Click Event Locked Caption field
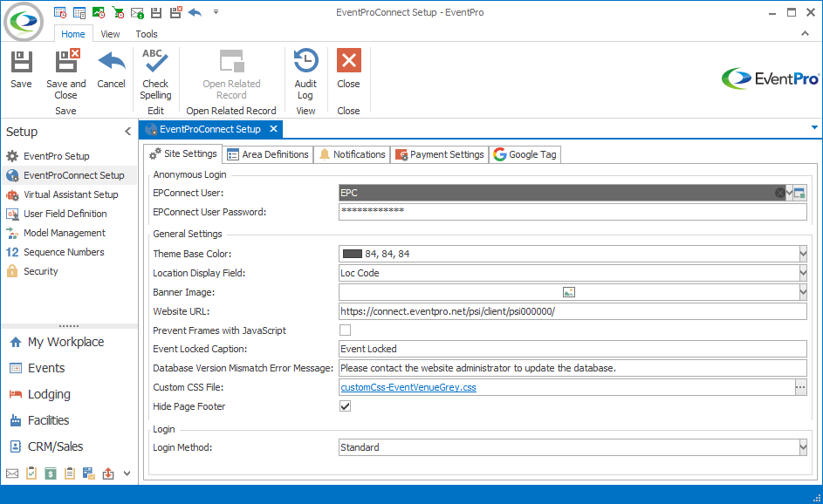823x504 pixels. [573, 349]
